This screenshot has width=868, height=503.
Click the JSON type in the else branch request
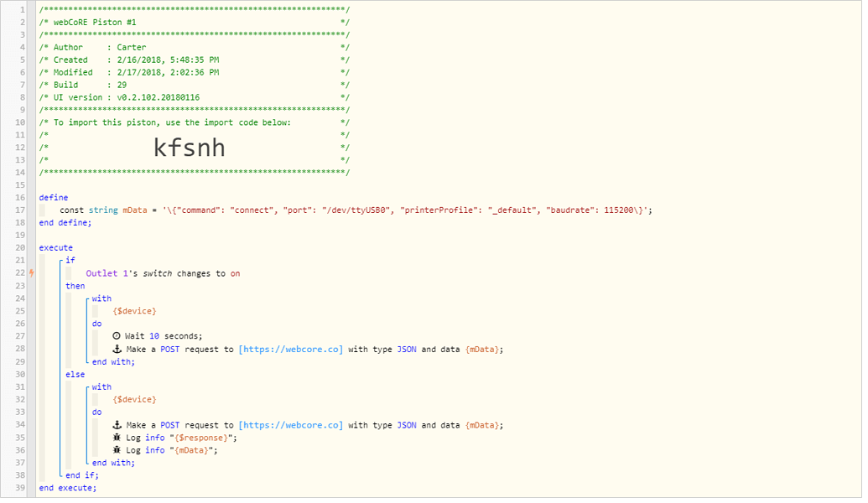coord(406,424)
